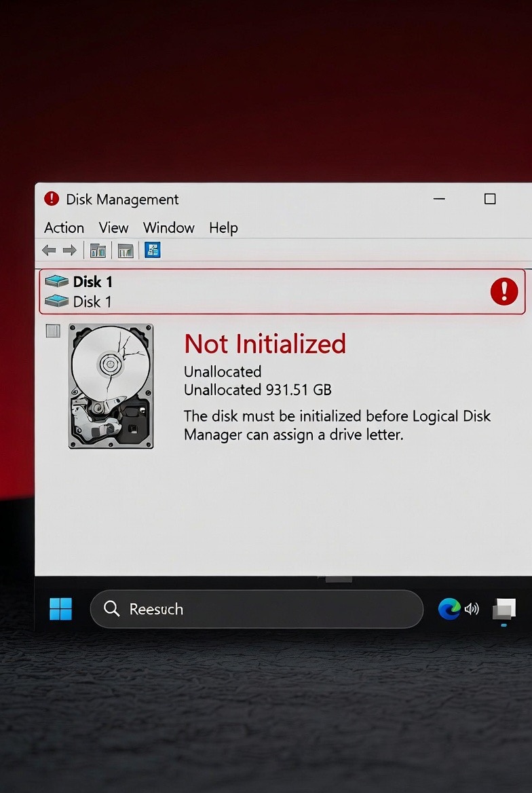This screenshot has height=793, width=532.
Task: Click the speaker volume icon in the taskbar
Action: pyautogui.click(x=472, y=608)
